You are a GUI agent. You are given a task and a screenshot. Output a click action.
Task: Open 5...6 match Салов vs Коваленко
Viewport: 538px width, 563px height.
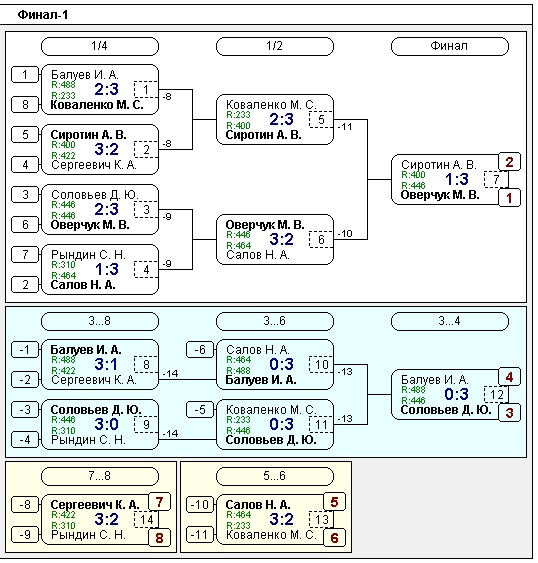click(275, 520)
